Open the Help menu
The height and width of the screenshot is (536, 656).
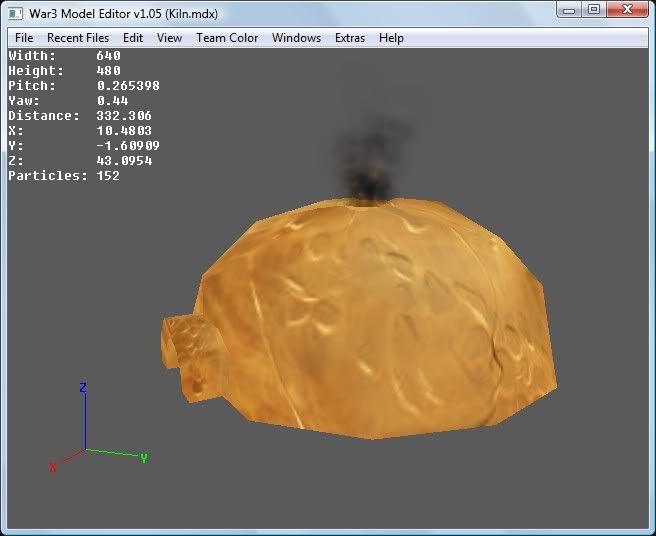point(391,38)
